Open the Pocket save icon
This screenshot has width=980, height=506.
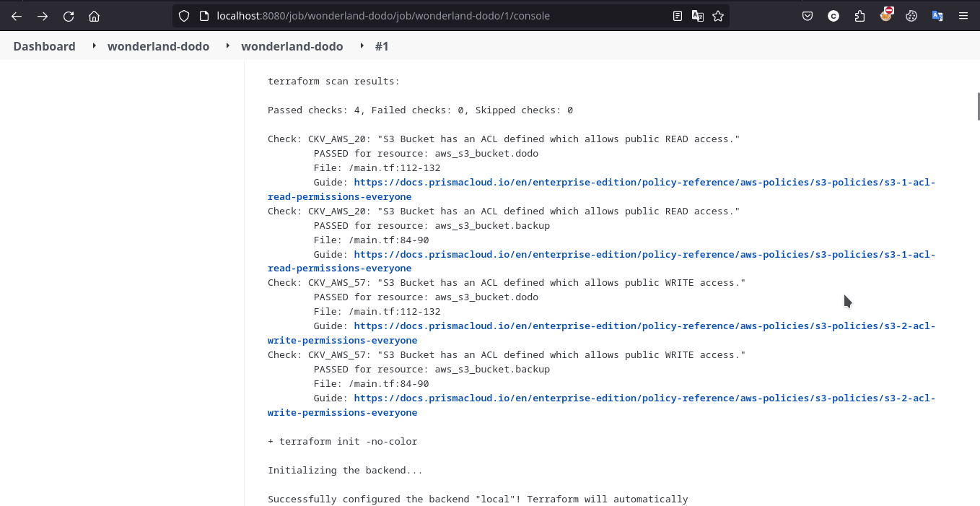(808, 16)
